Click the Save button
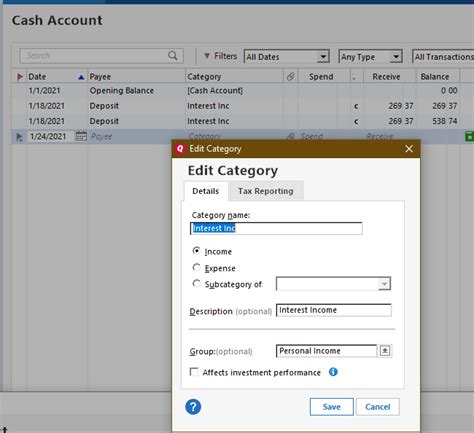This screenshot has height=433, width=474. pyautogui.click(x=332, y=407)
